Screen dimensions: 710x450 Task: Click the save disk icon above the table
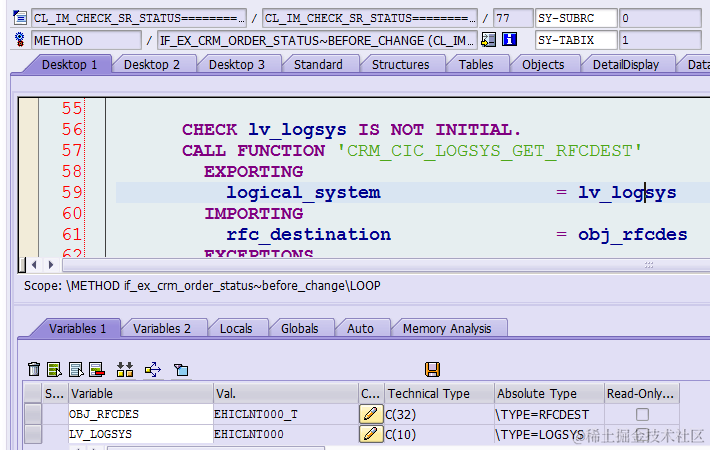(432, 369)
